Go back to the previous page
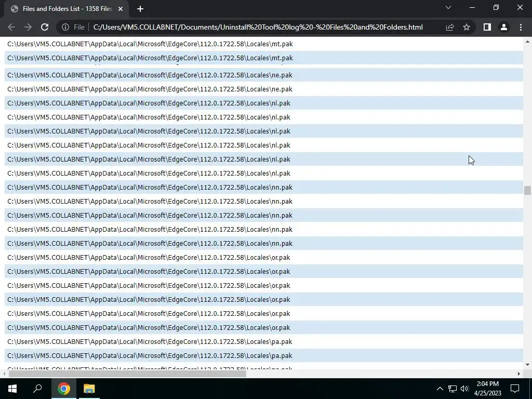Image resolution: width=532 pixels, height=399 pixels. tap(11, 27)
